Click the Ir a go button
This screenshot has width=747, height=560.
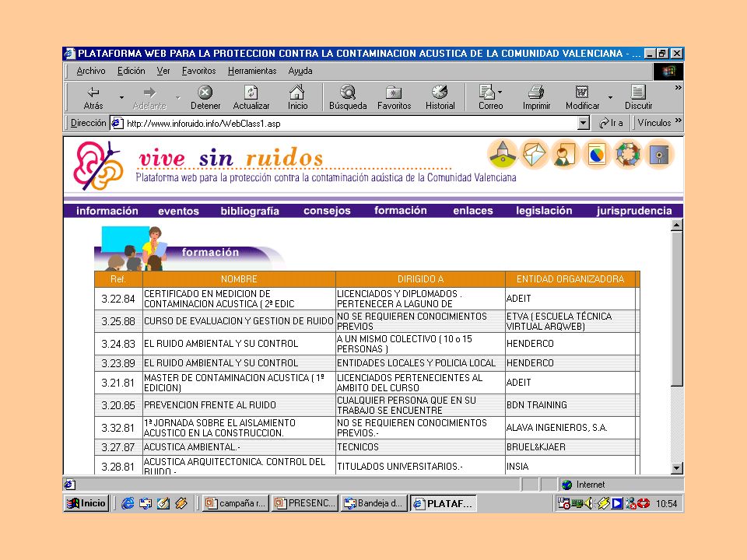[612, 123]
